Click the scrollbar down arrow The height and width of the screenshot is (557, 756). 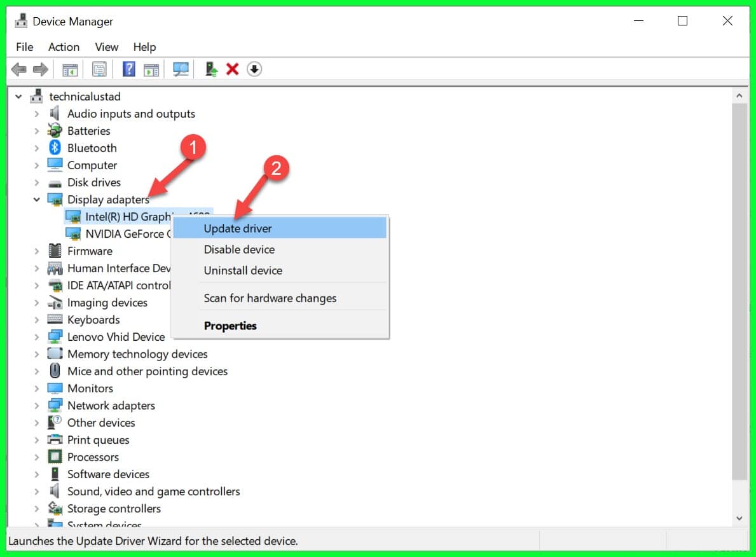pyautogui.click(x=739, y=518)
